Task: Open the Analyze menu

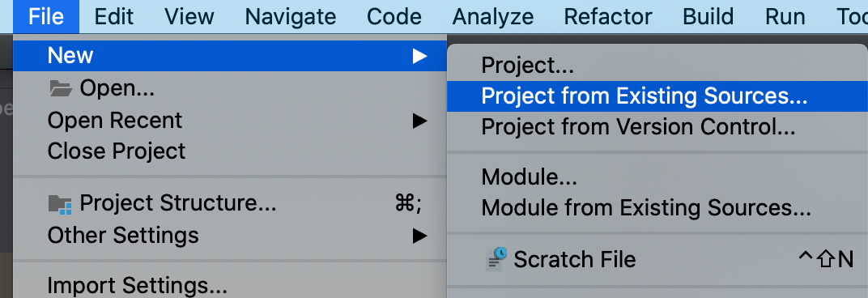Action: click(x=492, y=17)
